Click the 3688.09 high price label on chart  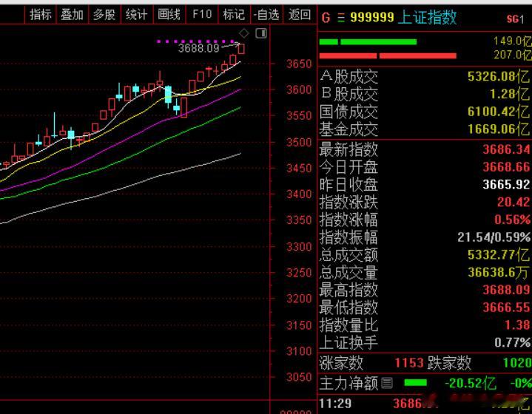click(199, 48)
